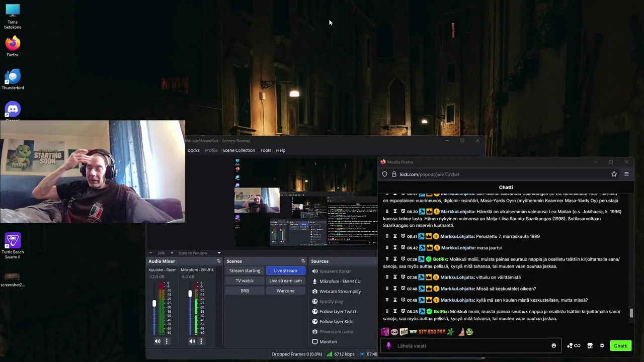Mute the Mikrofoni - EM-91C mixer channel
This screenshot has width=644, height=362.
click(x=192, y=341)
